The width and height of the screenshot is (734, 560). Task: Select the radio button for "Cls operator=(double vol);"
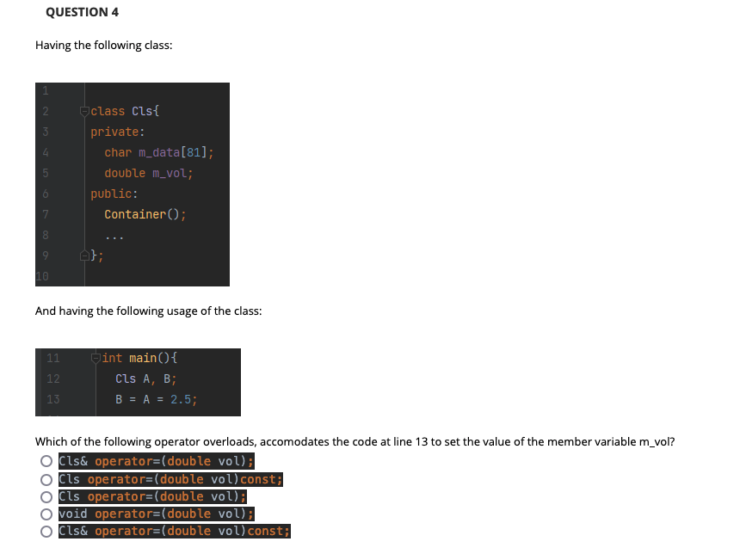tap(45, 496)
